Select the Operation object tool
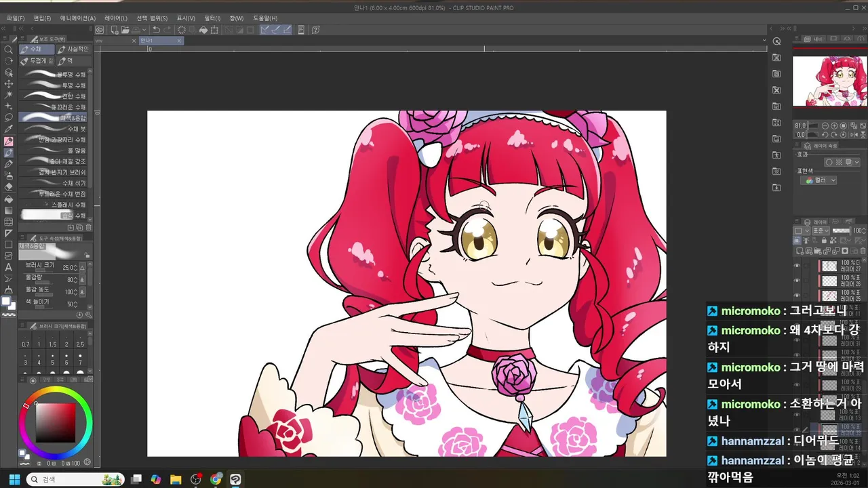 pyautogui.click(x=9, y=73)
